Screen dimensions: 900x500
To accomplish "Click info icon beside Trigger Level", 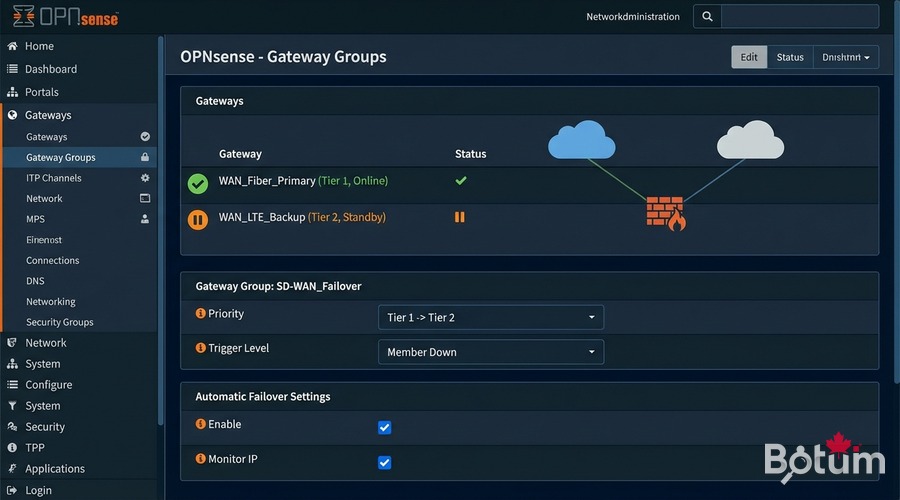I will [x=200, y=348].
